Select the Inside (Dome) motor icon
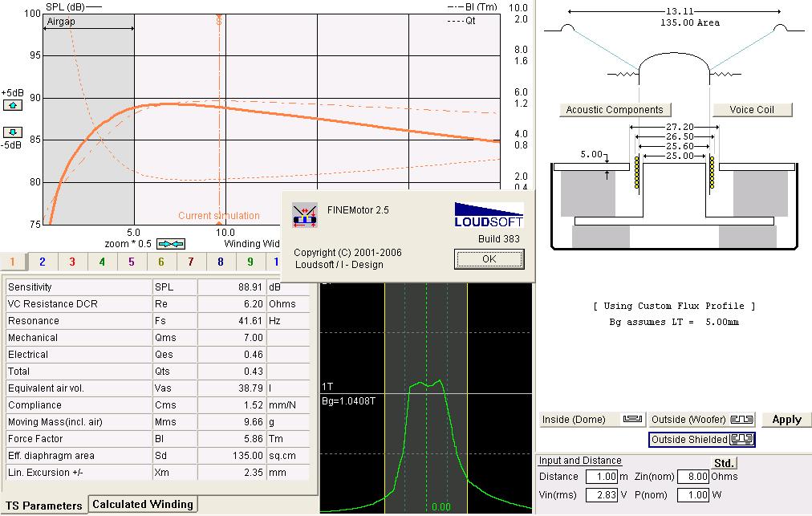 pyautogui.click(x=633, y=419)
